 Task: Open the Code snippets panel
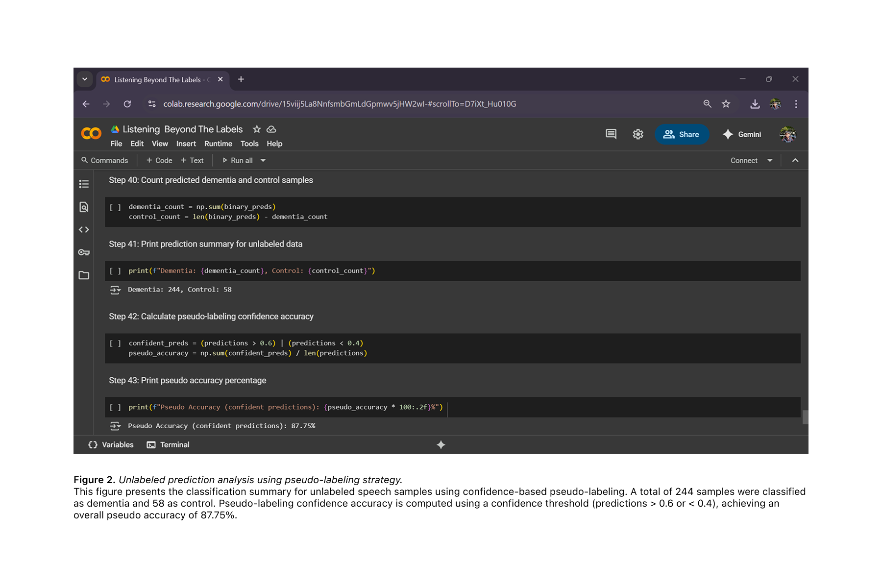(84, 229)
